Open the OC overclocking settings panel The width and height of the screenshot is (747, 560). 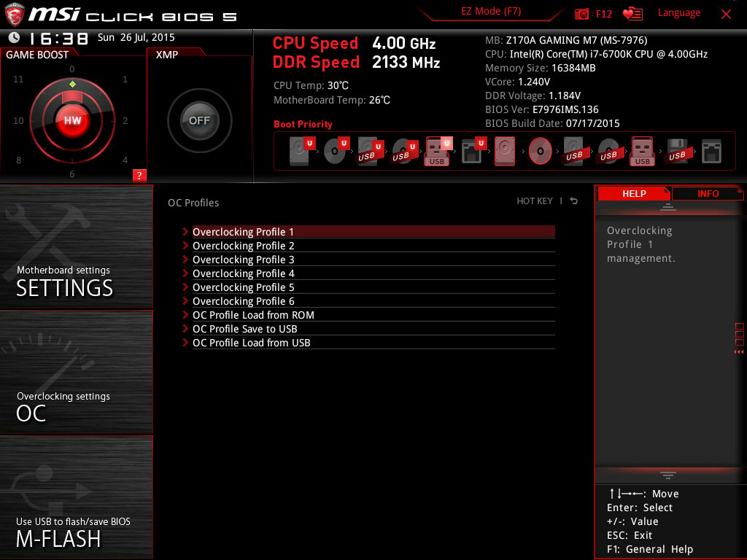tap(76, 373)
